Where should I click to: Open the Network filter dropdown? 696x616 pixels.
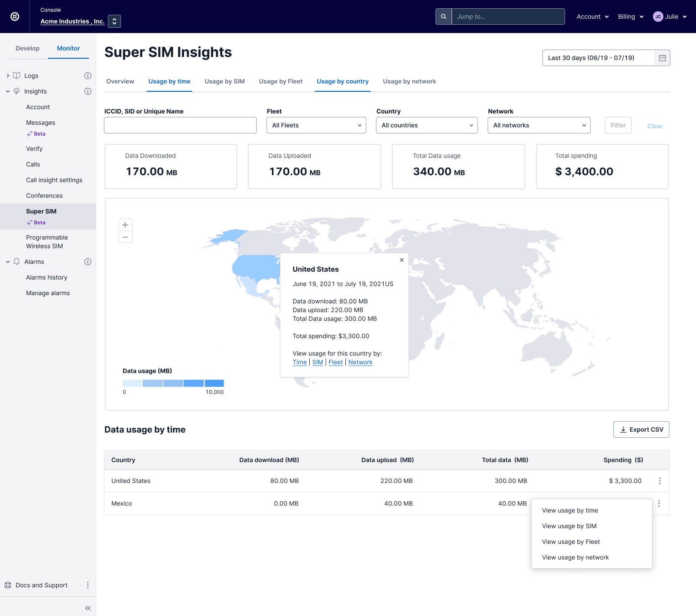click(x=539, y=125)
